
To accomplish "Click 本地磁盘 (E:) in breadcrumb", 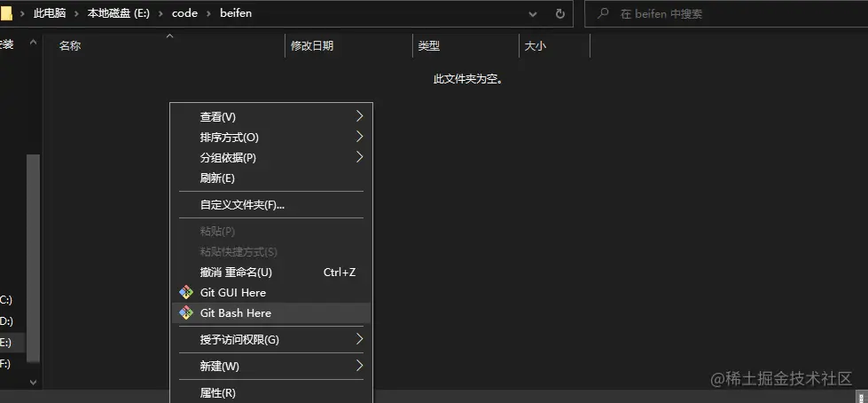I will click(119, 13).
